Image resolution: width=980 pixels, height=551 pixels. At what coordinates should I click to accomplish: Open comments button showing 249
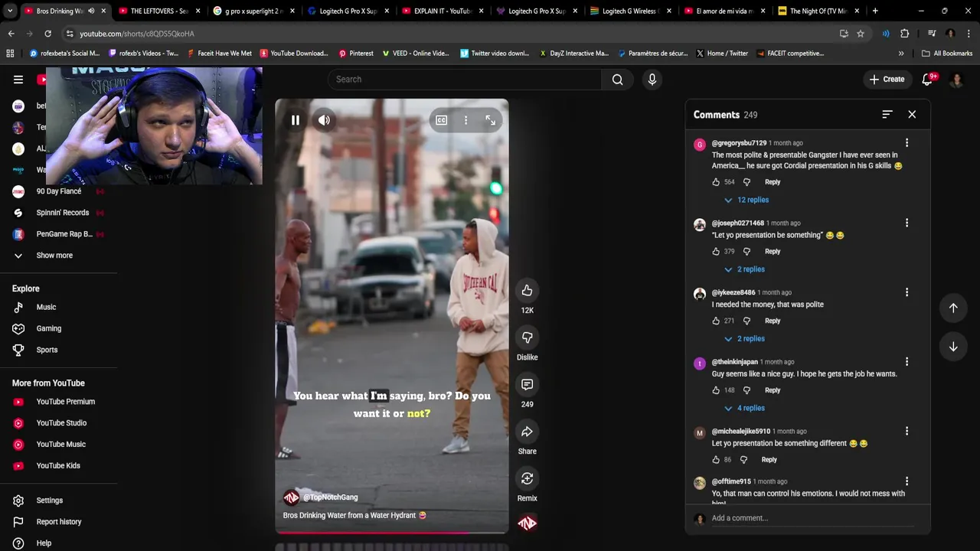pos(527,384)
